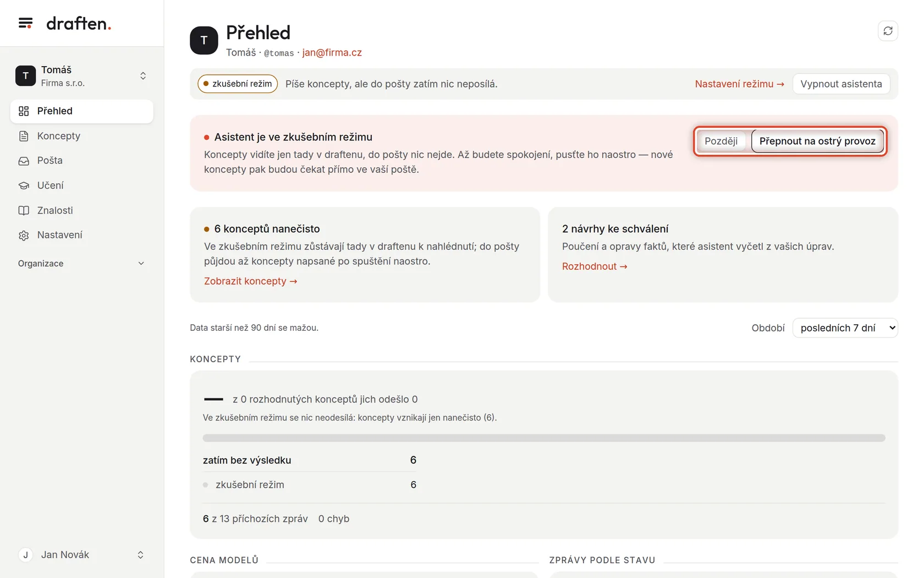
Task: Dismiss the banner with Později
Action: [721, 141]
